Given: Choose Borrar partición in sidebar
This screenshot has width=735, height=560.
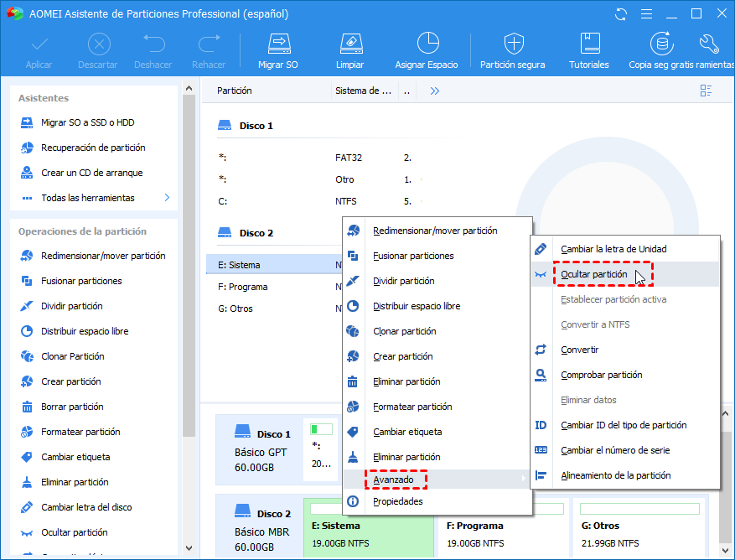Looking at the screenshot, I should point(72,407).
